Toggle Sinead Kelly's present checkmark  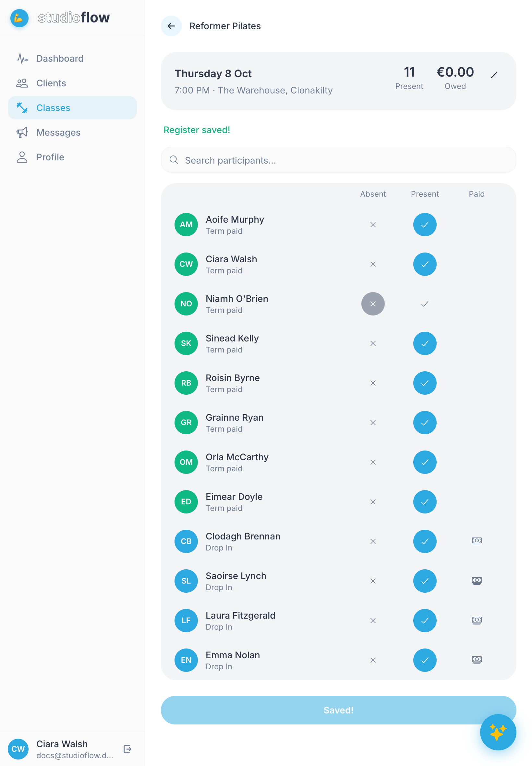pyautogui.click(x=425, y=343)
